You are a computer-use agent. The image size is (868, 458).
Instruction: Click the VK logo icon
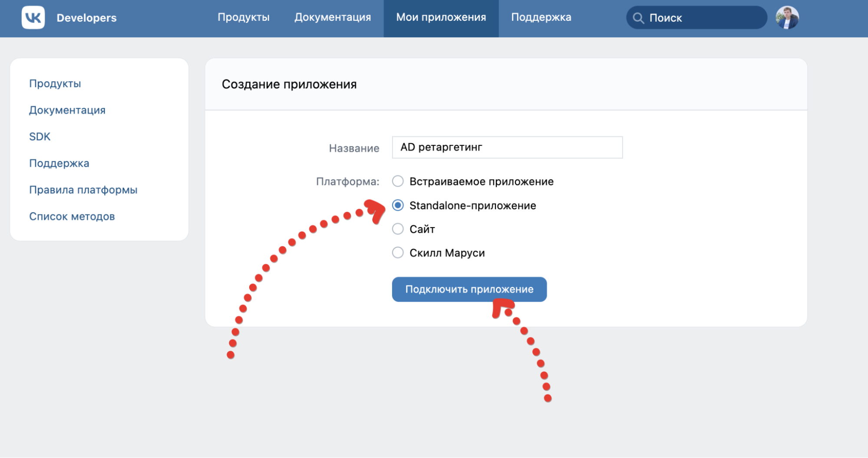click(x=33, y=17)
